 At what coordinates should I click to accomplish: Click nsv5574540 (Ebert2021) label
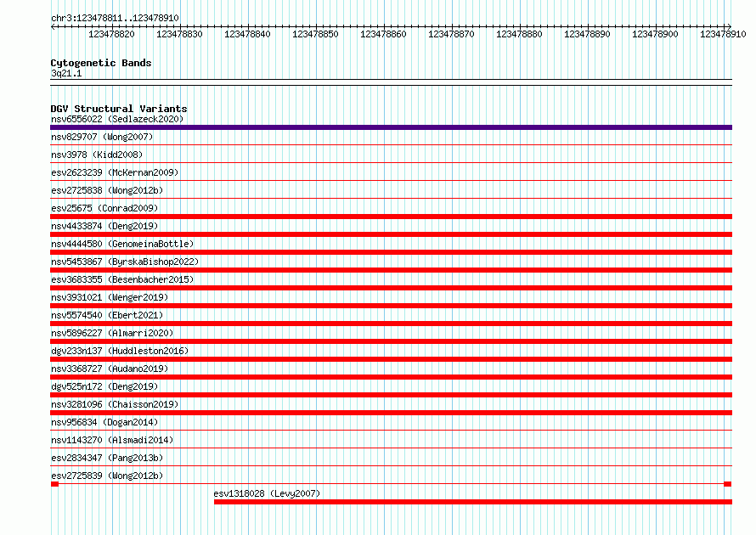(x=107, y=315)
